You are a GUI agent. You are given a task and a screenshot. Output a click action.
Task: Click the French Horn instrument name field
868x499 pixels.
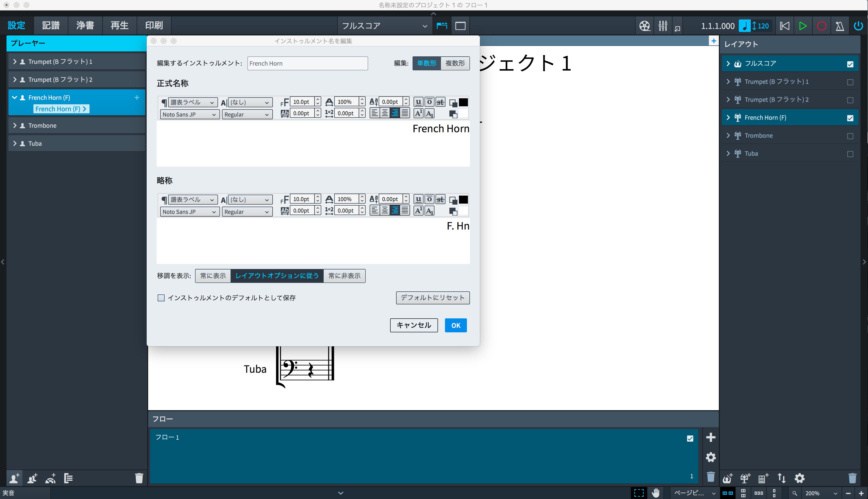[308, 63]
